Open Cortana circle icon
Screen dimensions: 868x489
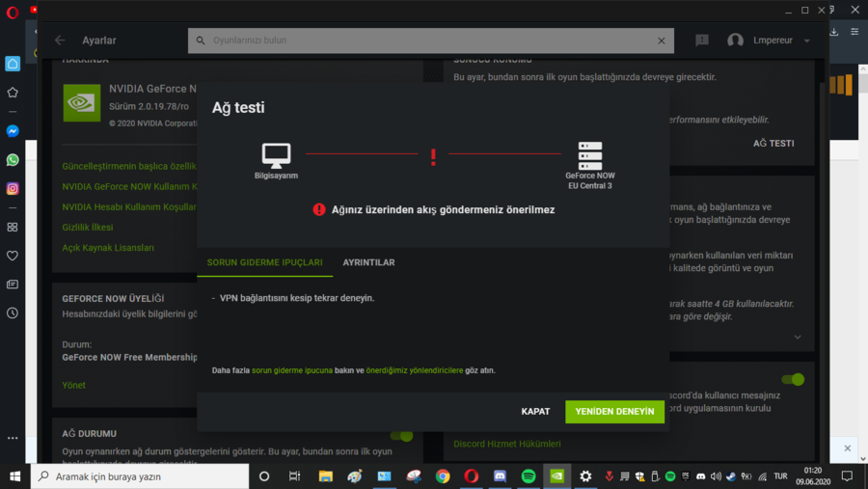(x=264, y=476)
